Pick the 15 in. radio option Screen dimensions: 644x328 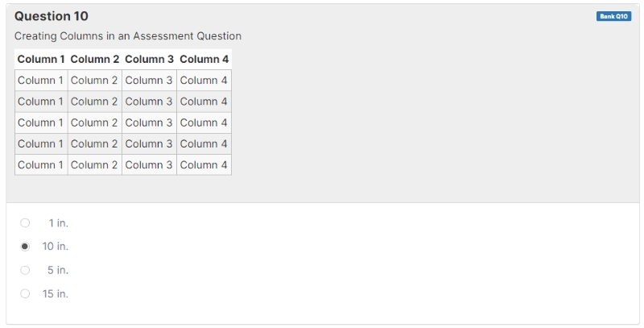point(25,294)
